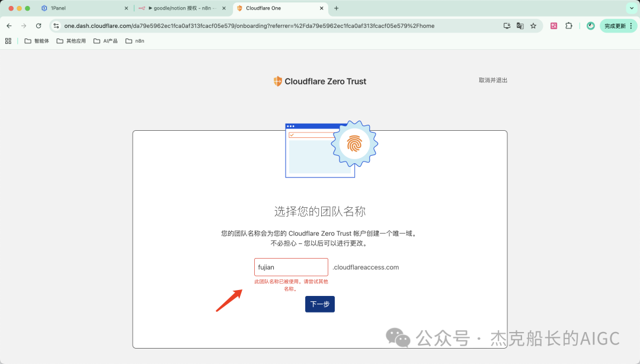Click the 下一步 button
Screen dimensions: 640x364
tap(320, 304)
